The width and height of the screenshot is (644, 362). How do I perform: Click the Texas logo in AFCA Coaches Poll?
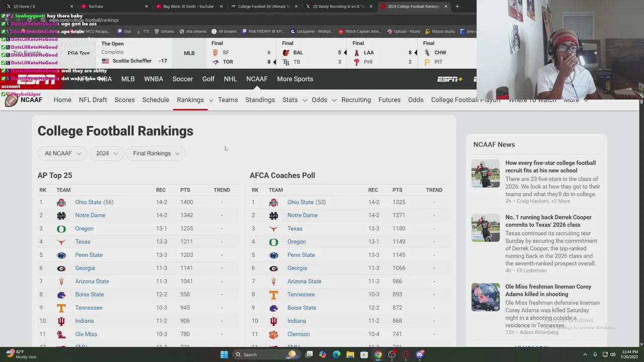pyautogui.click(x=274, y=229)
